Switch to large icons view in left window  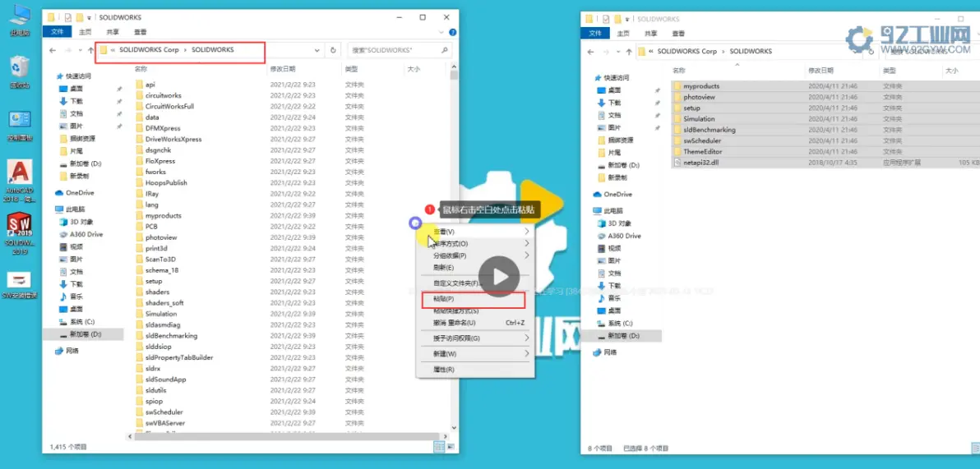[450, 446]
